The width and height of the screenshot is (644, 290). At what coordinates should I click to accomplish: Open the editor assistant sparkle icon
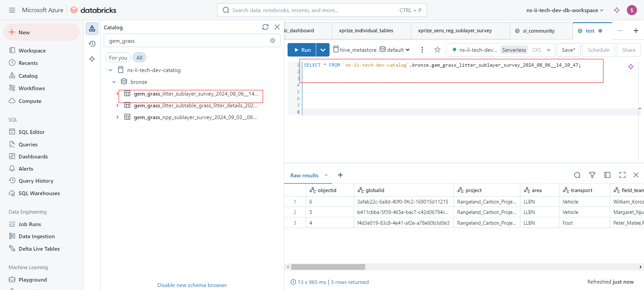click(631, 67)
